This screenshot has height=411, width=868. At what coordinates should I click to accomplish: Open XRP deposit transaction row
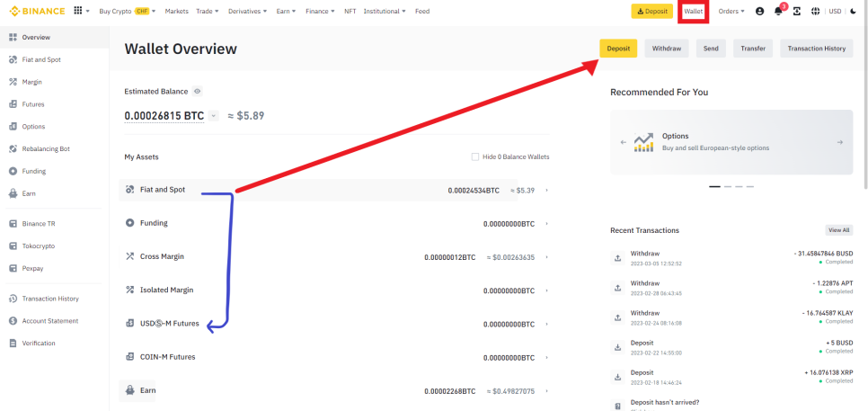coord(731,377)
